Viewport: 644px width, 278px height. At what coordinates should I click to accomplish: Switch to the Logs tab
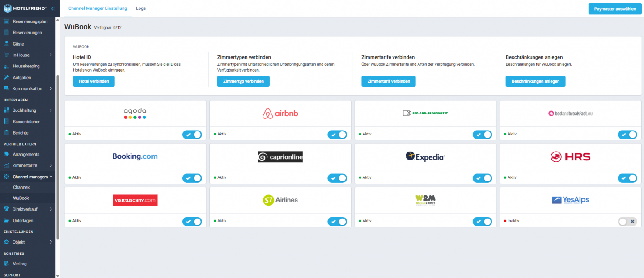point(141,8)
